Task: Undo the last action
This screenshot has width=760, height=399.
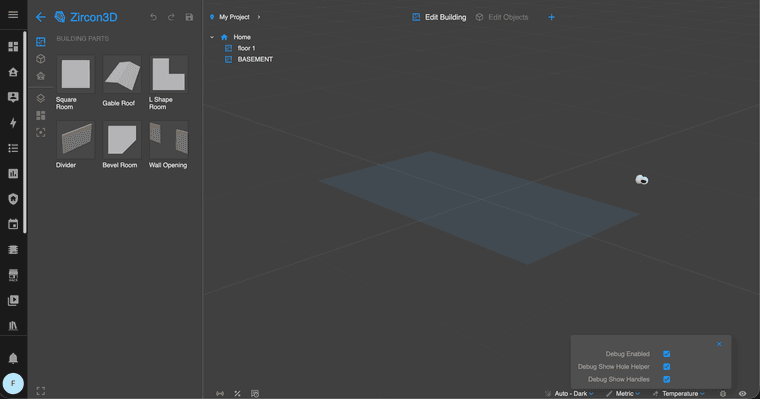Action: [154, 17]
